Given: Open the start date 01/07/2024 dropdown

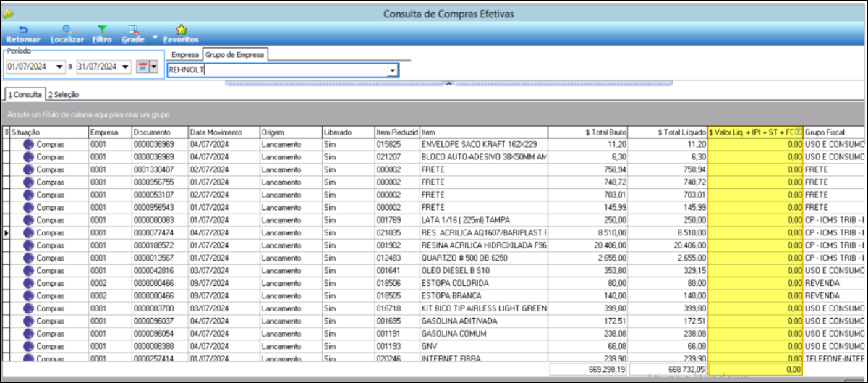Looking at the screenshot, I should pyautogui.click(x=59, y=67).
